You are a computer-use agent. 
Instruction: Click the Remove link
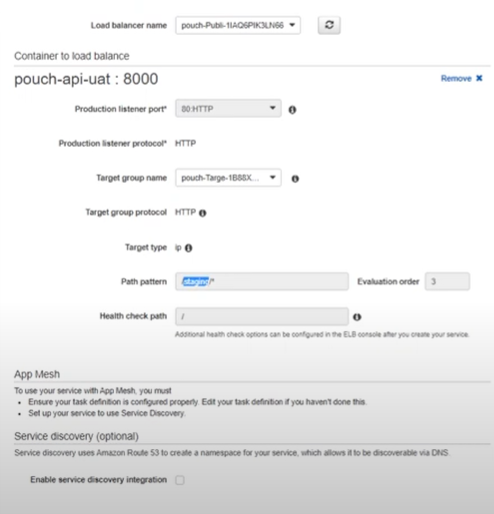(456, 78)
